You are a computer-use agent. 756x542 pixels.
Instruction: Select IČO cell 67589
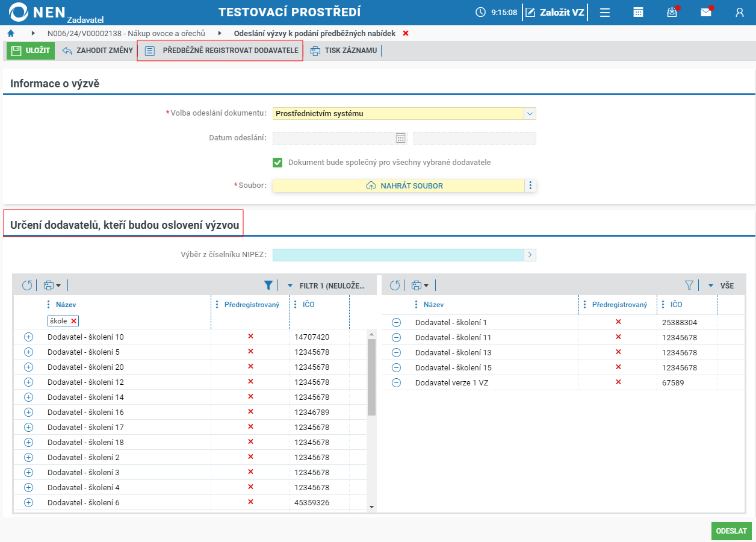click(x=674, y=382)
